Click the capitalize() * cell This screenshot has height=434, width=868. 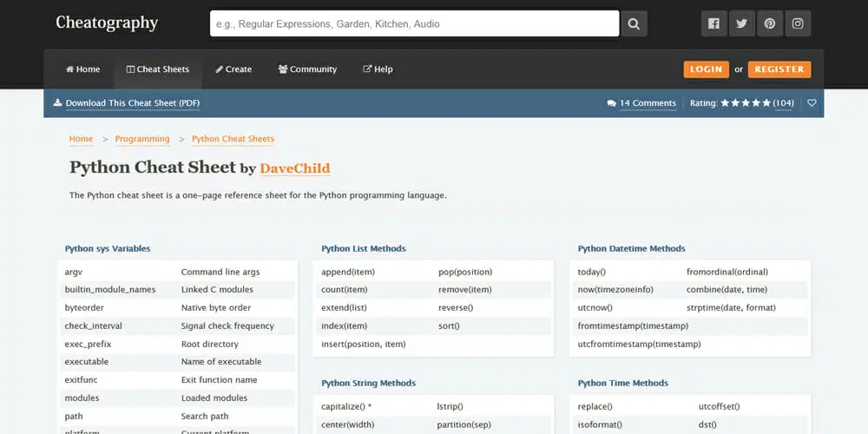click(346, 406)
